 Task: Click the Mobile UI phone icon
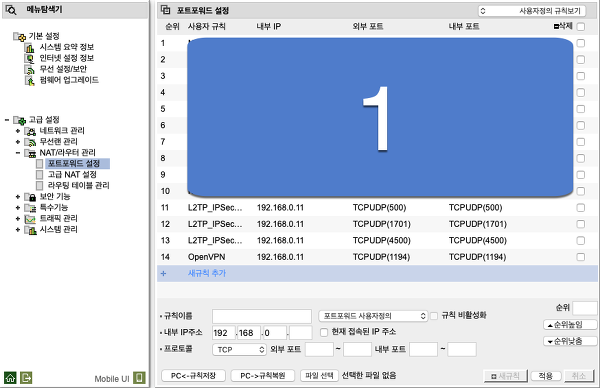tap(139, 378)
